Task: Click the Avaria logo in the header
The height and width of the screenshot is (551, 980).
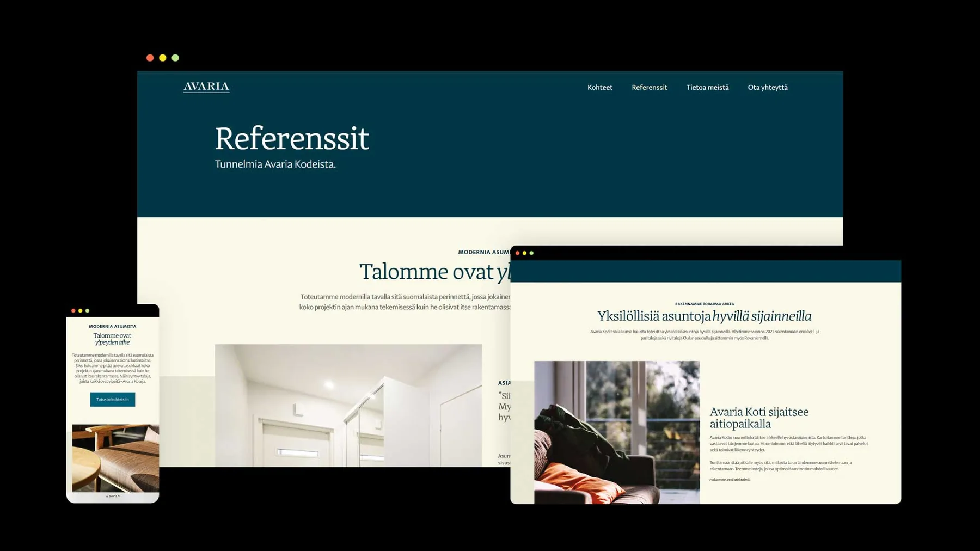Action: 206,87
